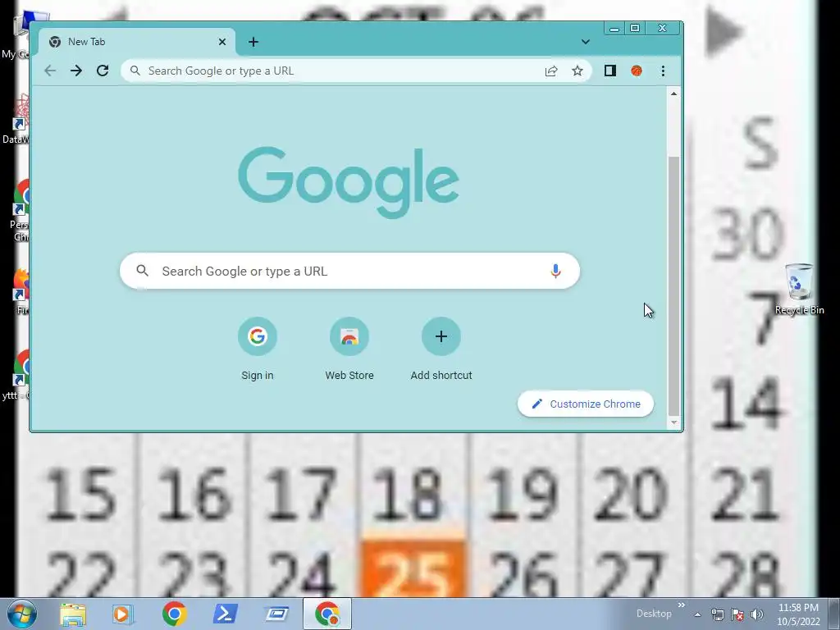The image size is (840, 630).
Task: Share this page via the share icon
Action: click(551, 71)
